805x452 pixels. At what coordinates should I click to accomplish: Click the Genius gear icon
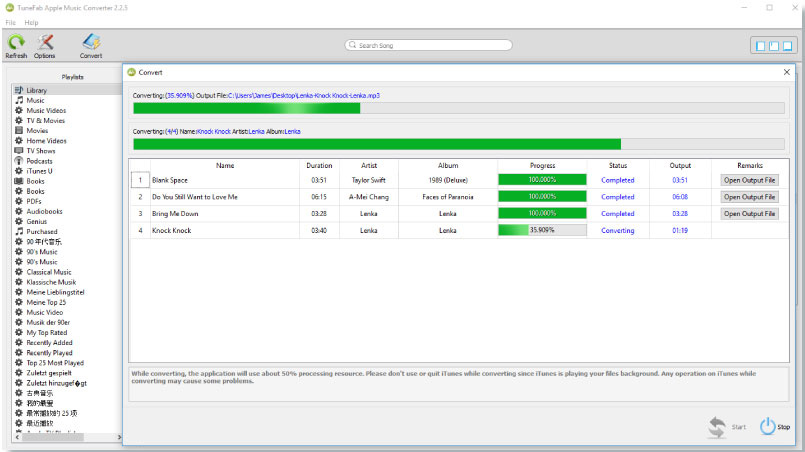click(x=19, y=221)
